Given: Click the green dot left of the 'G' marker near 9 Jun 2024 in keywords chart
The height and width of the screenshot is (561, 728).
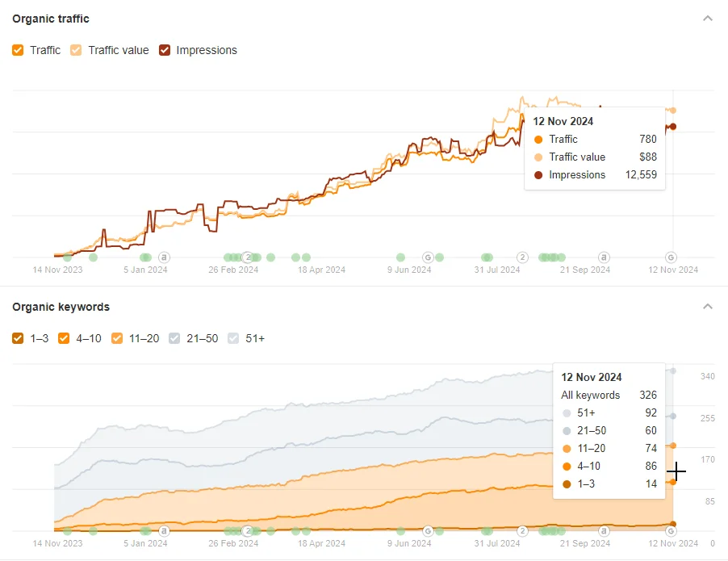Looking at the screenshot, I should point(400,531).
